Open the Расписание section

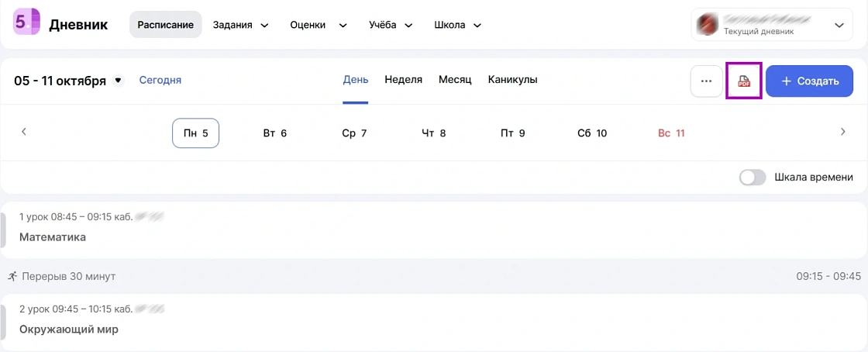pyautogui.click(x=166, y=25)
